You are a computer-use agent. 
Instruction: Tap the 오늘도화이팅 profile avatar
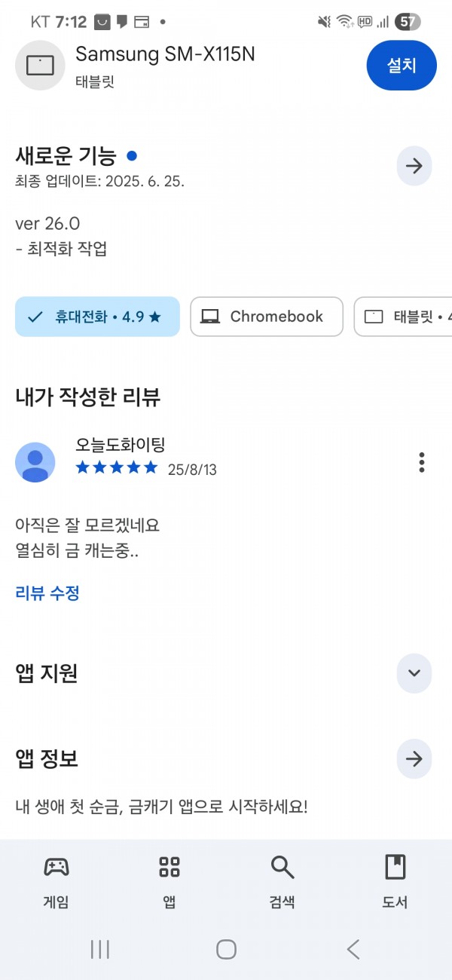[35, 462]
